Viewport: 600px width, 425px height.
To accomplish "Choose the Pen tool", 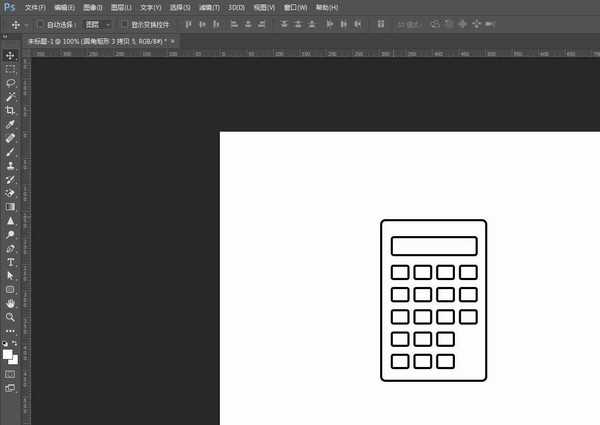I will [x=10, y=247].
